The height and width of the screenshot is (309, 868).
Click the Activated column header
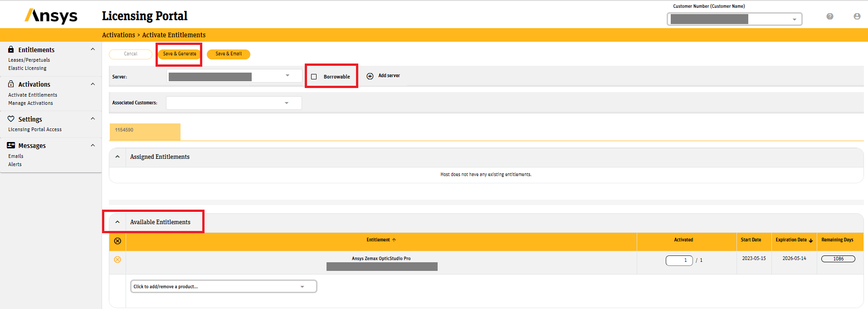click(683, 240)
